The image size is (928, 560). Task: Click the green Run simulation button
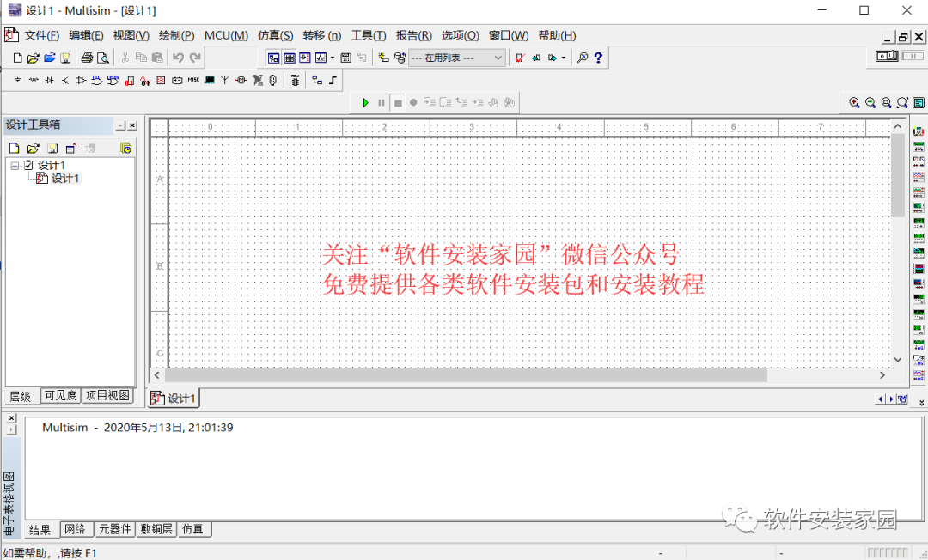point(365,102)
